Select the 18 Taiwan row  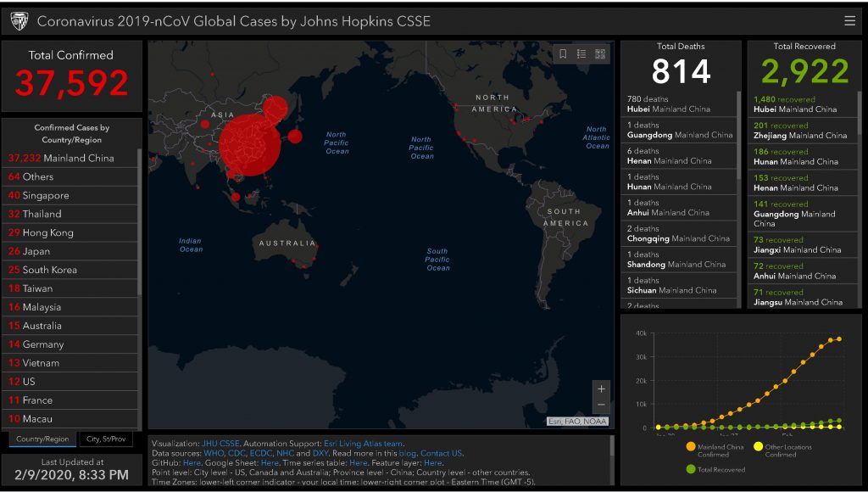[70, 288]
